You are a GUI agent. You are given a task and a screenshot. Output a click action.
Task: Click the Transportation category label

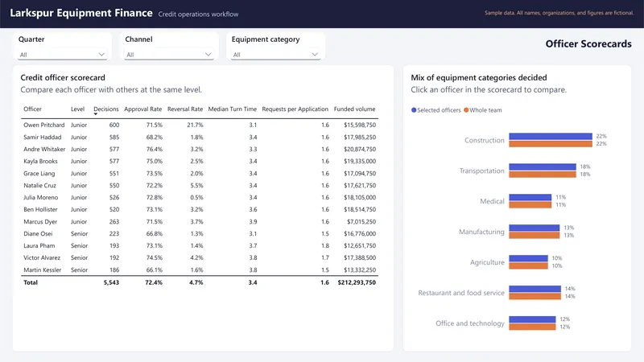(x=481, y=171)
